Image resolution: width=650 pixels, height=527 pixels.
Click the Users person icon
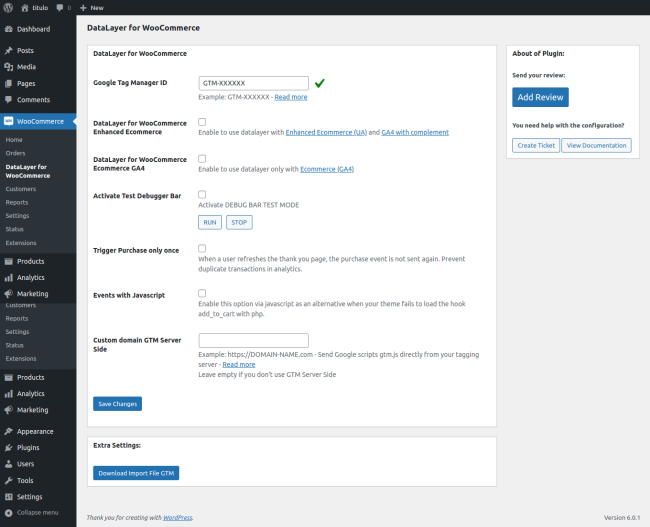click(x=9, y=464)
